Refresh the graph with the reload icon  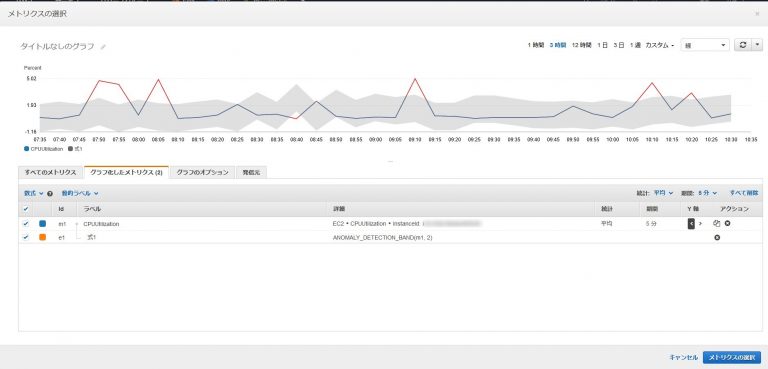click(743, 45)
